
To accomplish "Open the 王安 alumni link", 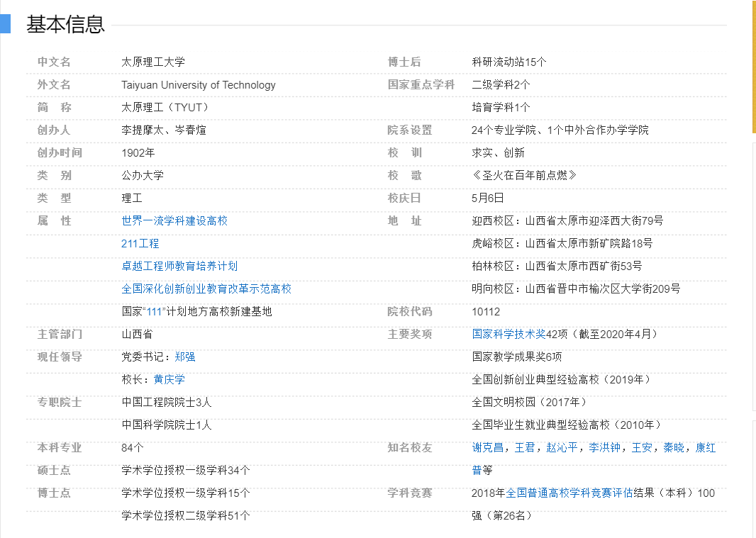I will point(642,447).
